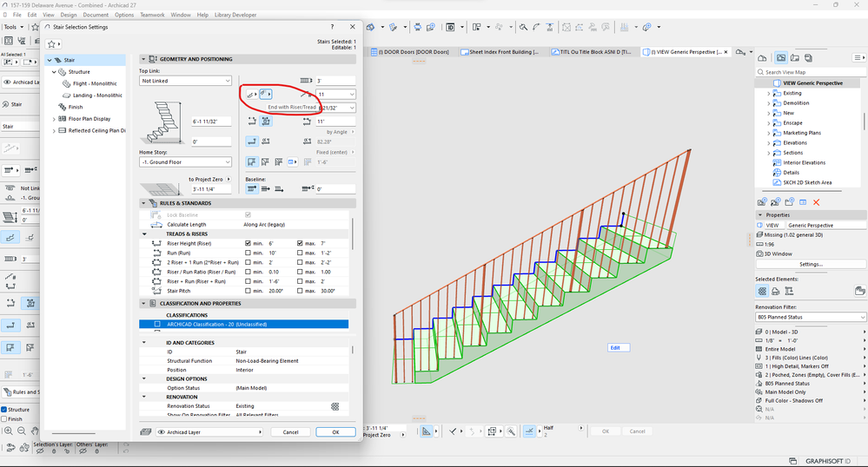868x467 pixels.
Task: Click the second winder type icon
Action: pyautogui.click(x=265, y=161)
